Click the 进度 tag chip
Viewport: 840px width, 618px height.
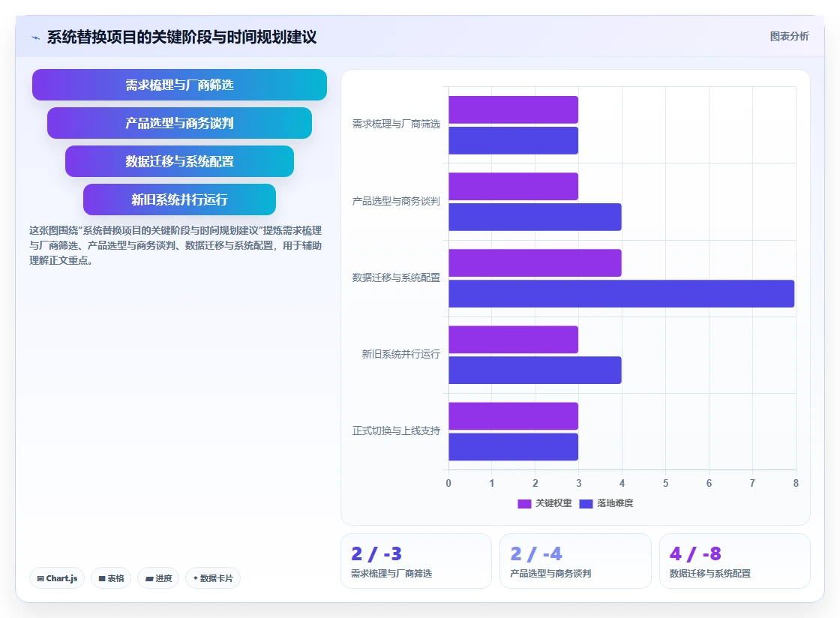(x=158, y=578)
